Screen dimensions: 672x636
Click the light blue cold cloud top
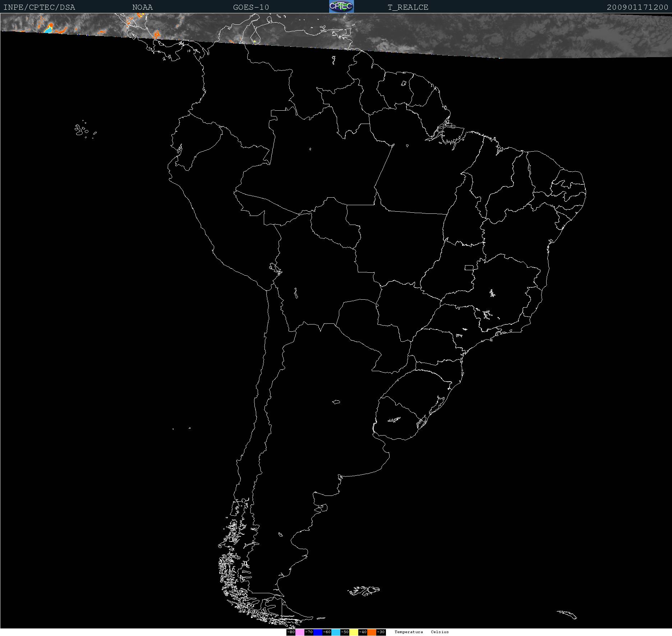[x=48, y=30]
